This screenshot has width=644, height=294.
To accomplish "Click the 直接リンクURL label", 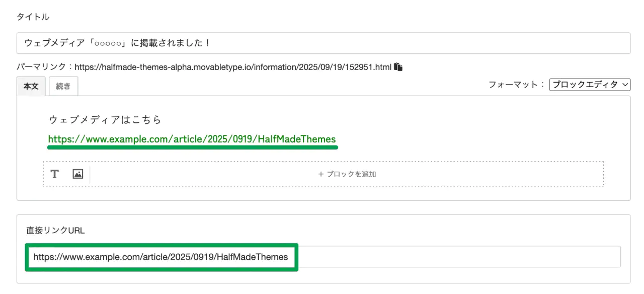I will (x=56, y=230).
